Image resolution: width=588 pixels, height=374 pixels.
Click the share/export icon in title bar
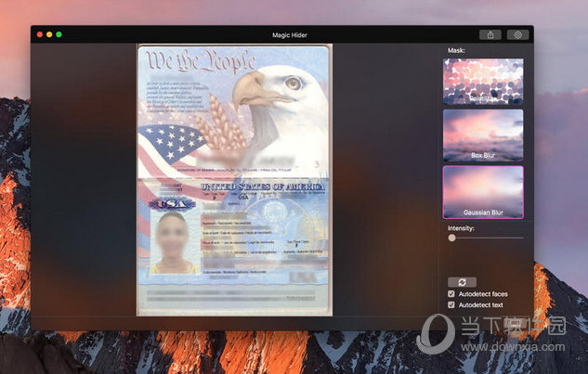pyautogui.click(x=490, y=35)
